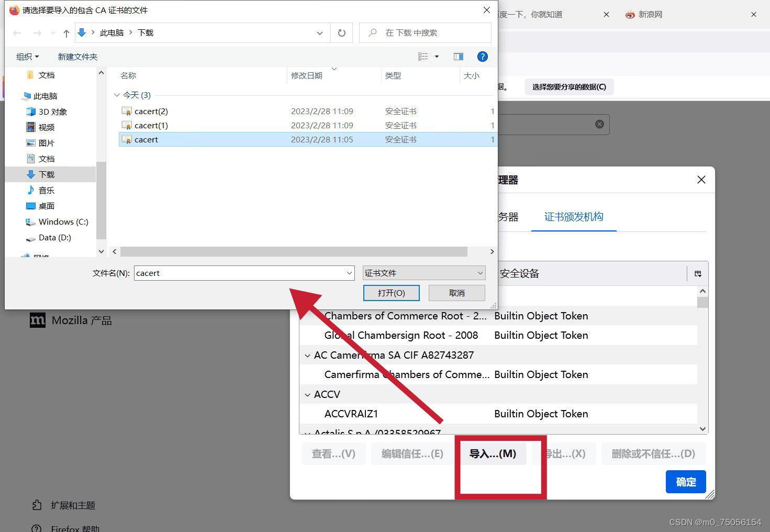770x532 pixels.
Task: Select 音乐 folder in navigation pane
Action: (47, 190)
